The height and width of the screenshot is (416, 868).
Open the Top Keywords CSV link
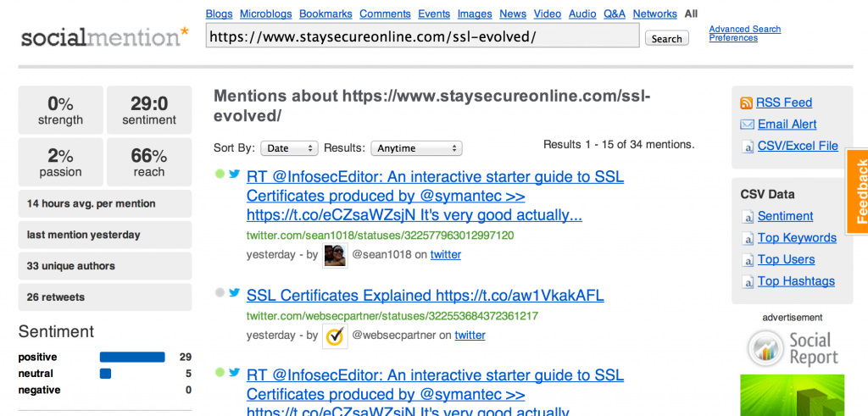pos(797,238)
